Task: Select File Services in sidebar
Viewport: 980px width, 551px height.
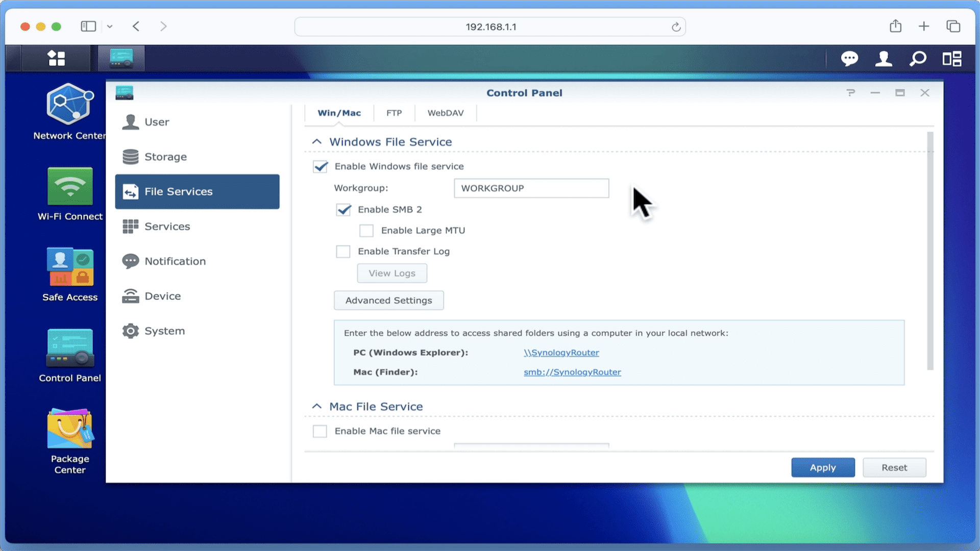Action: point(198,191)
